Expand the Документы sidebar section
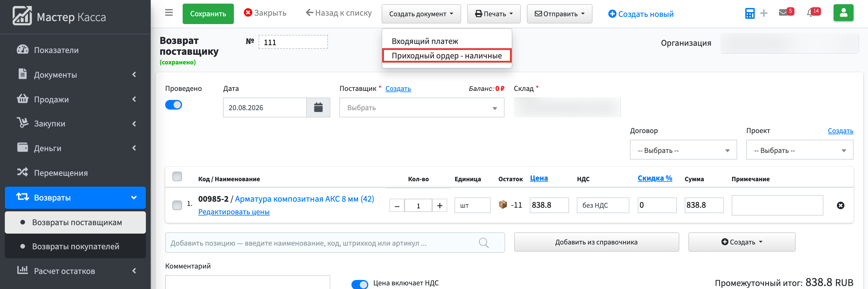Viewport: 868px width, 289px height. (x=134, y=74)
